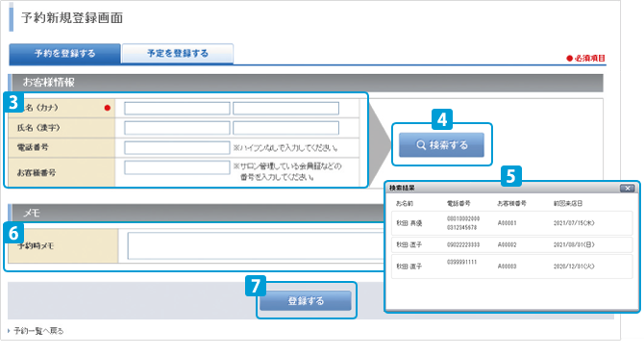Focus the second 氏名(漢字) input box
The width and height of the screenshot is (644, 356).
(285, 128)
